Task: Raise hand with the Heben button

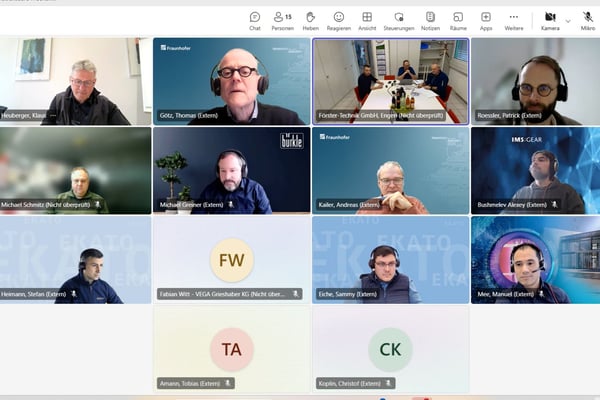Action: [x=311, y=20]
